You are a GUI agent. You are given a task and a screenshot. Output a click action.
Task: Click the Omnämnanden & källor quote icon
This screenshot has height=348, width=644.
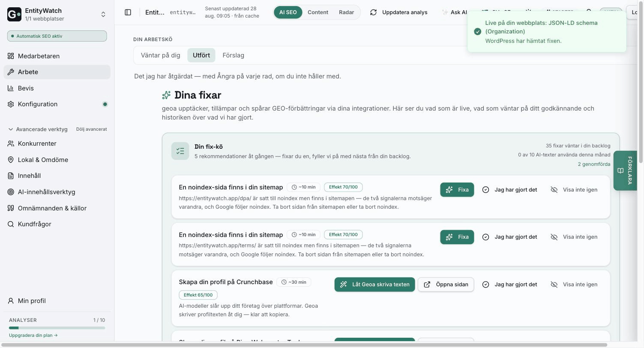tap(11, 208)
